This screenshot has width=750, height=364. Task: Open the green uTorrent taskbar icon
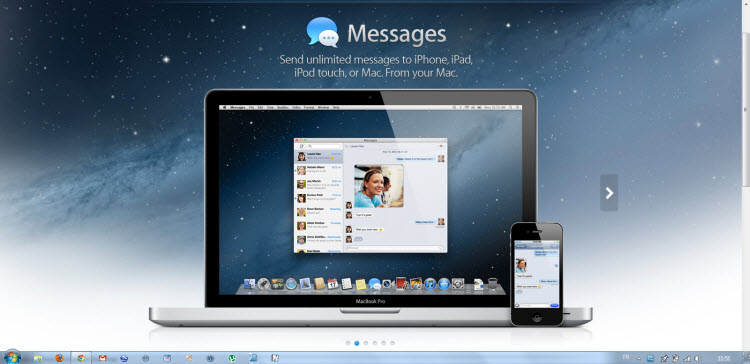[x=232, y=358]
